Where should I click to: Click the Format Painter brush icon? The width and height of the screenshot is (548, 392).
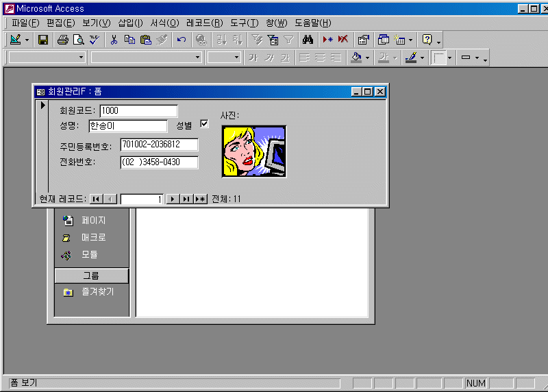click(162, 40)
